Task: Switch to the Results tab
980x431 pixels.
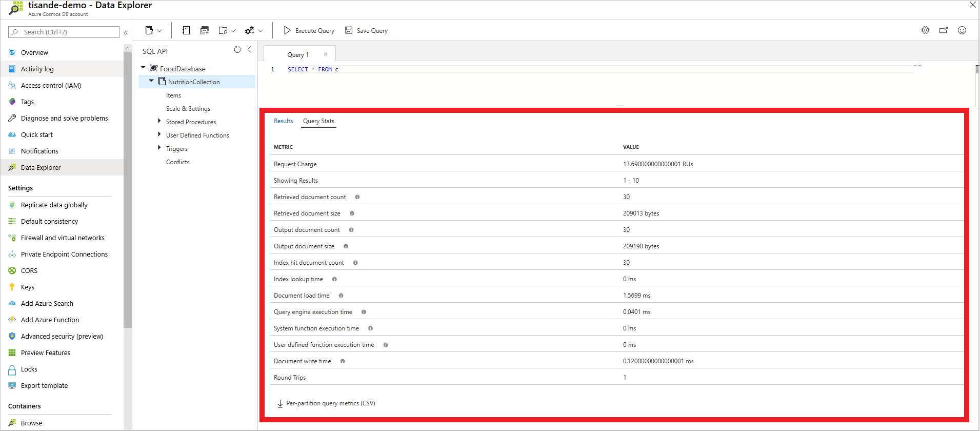Action: [283, 121]
